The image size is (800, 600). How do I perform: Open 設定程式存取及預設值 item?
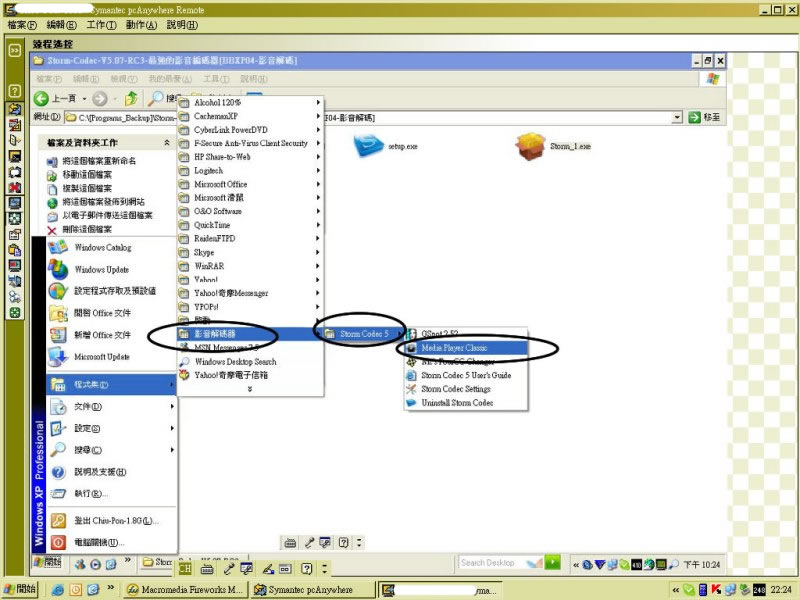click(x=111, y=291)
